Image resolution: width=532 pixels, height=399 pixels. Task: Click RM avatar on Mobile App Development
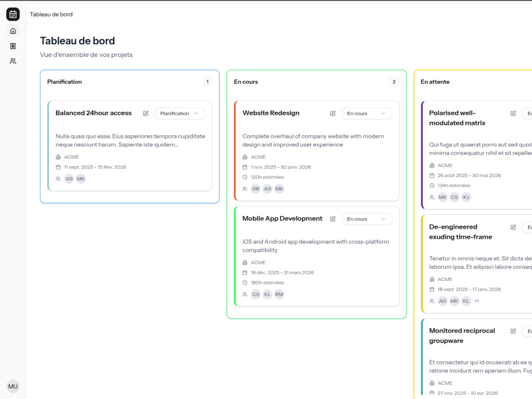279,295
